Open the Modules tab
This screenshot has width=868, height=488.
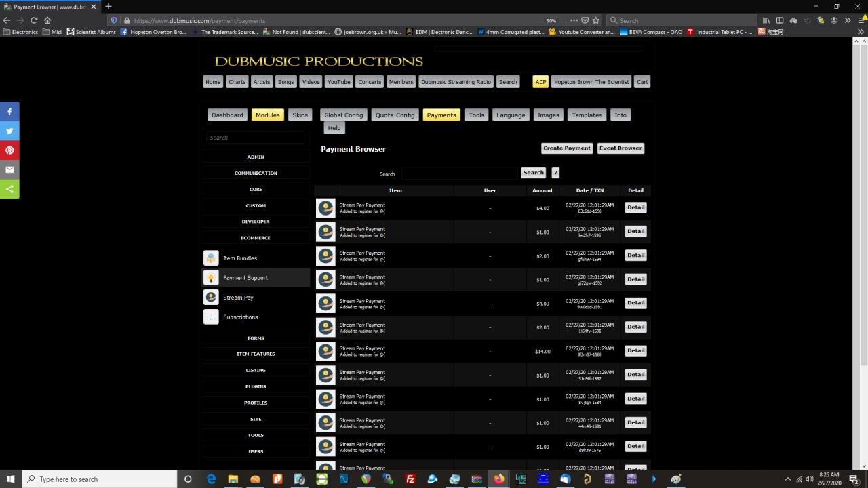[267, 115]
